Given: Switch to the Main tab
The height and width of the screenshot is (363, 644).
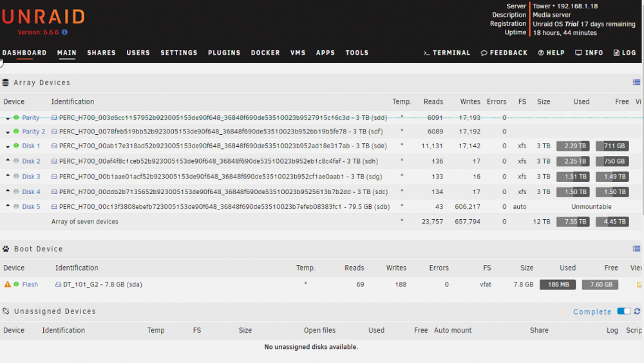Looking at the screenshot, I should click(67, 53).
